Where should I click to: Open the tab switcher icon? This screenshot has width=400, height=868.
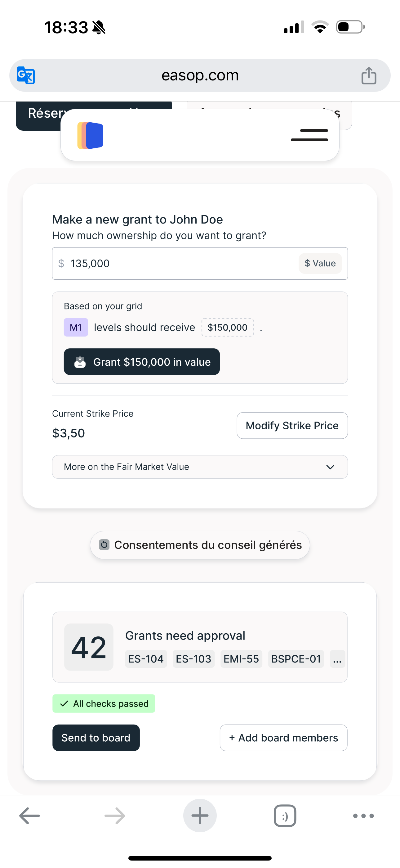(285, 816)
